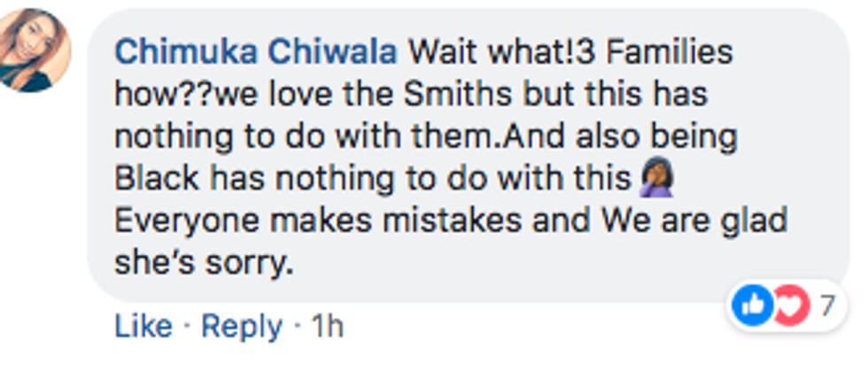Click the word "how??we" in the comment
This screenshot has height=371, width=868.
pyautogui.click(x=182, y=94)
